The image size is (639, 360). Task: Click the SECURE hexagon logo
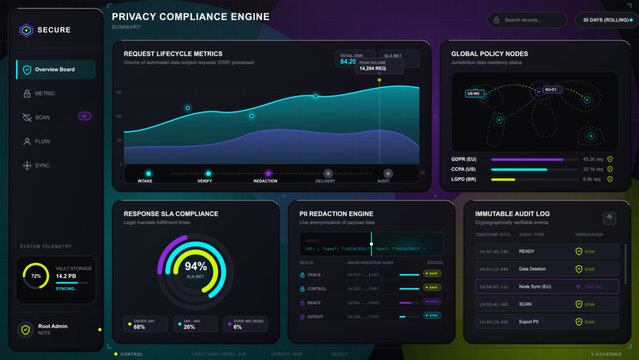click(26, 30)
